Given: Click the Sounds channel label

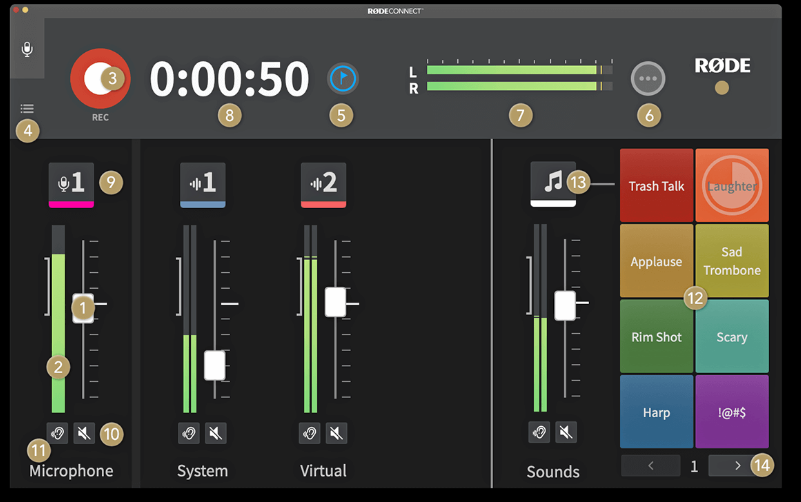Looking at the screenshot, I should tap(553, 471).
